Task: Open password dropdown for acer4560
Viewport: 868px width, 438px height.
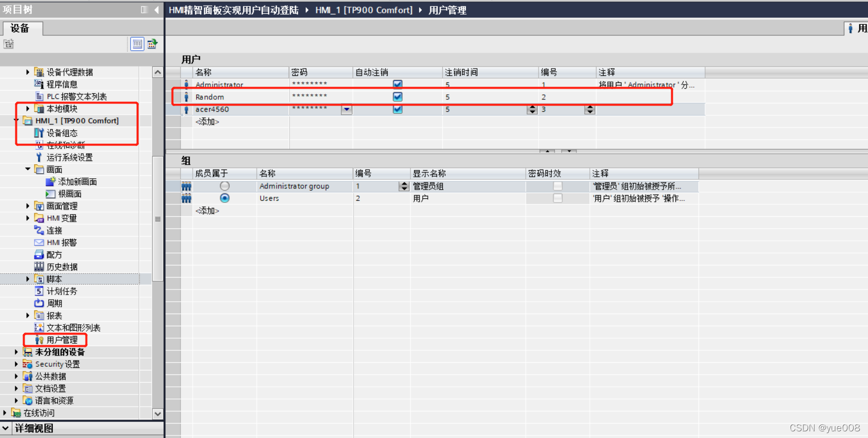Action: click(347, 109)
